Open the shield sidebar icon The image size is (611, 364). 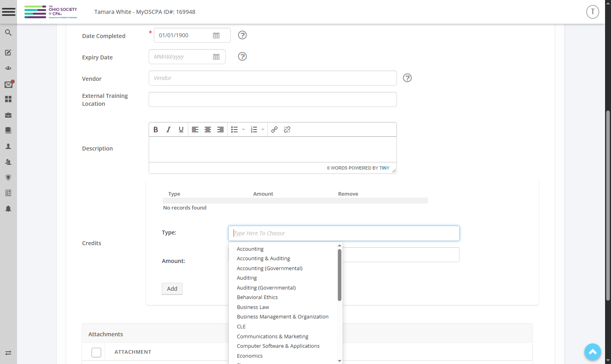(8, 177)
